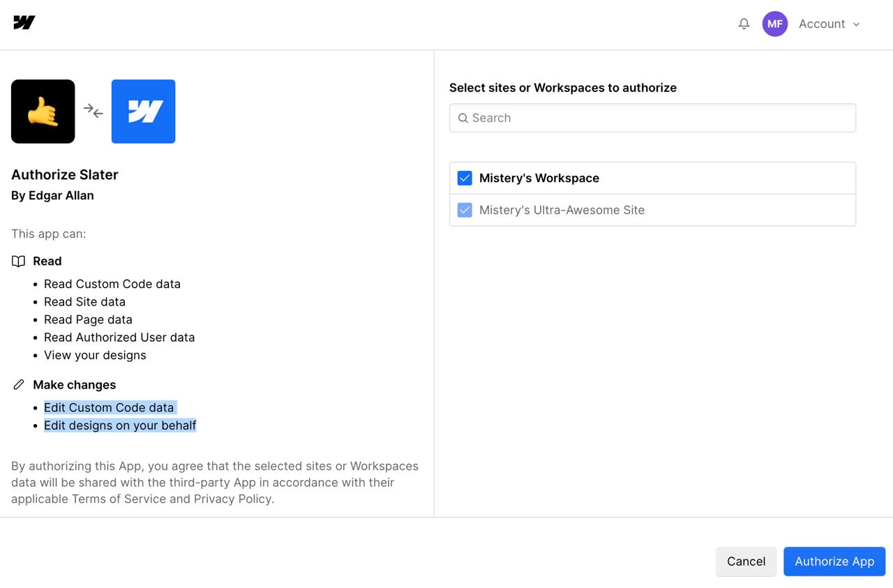Click the blue Webflow app tile

coord(144,112)
